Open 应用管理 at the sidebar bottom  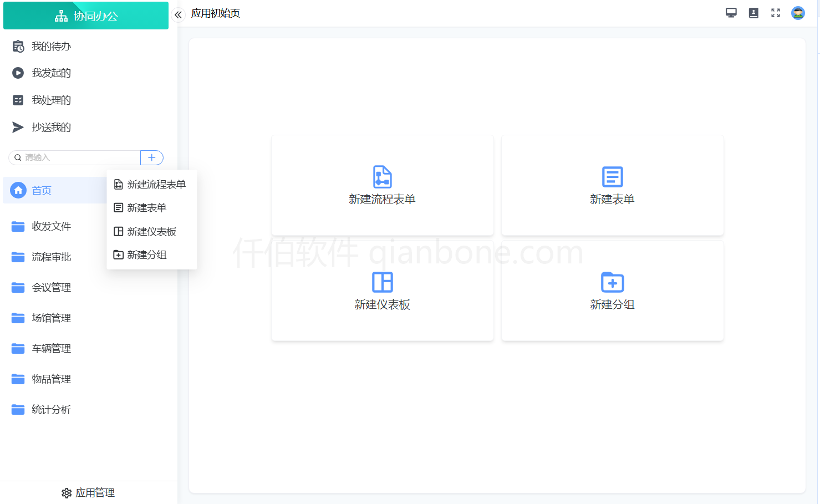pyautogui.click(x=88, y=492)
